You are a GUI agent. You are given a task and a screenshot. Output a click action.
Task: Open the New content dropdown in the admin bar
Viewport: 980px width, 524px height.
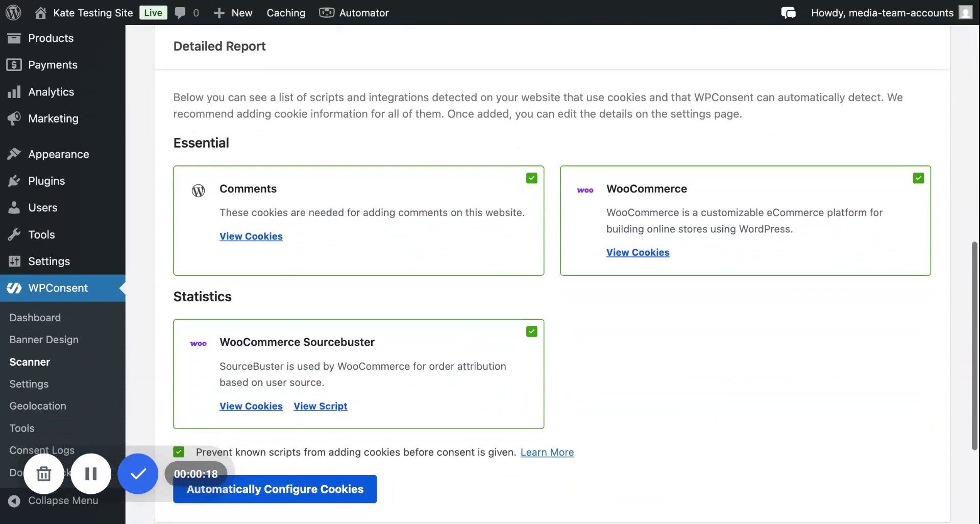[x=233, y=13]
